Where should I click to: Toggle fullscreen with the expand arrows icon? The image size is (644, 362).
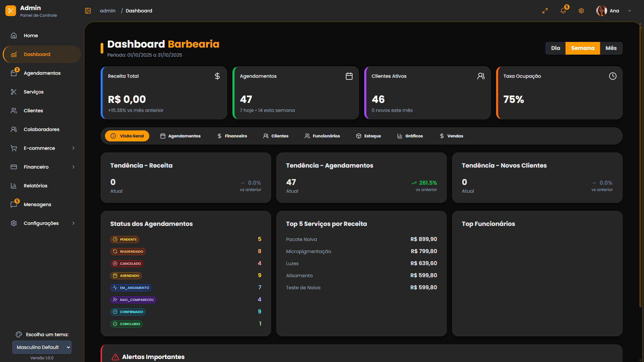(545, 11)
